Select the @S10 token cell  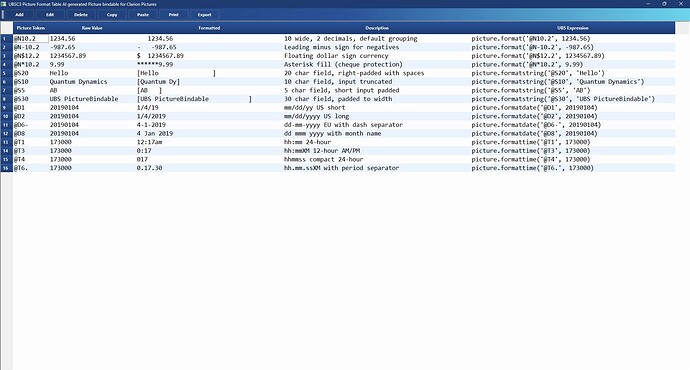pos(31,81)
